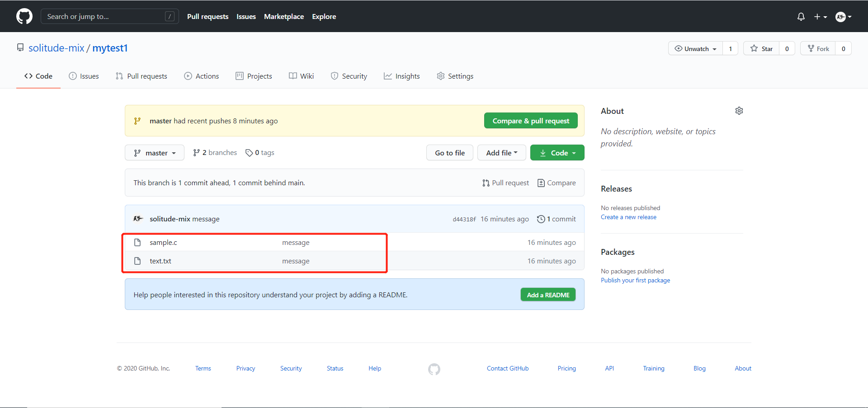Viewport: 868px width, 408px height.
Task: Open notifications bell icon
Action: tap(801, 17)
